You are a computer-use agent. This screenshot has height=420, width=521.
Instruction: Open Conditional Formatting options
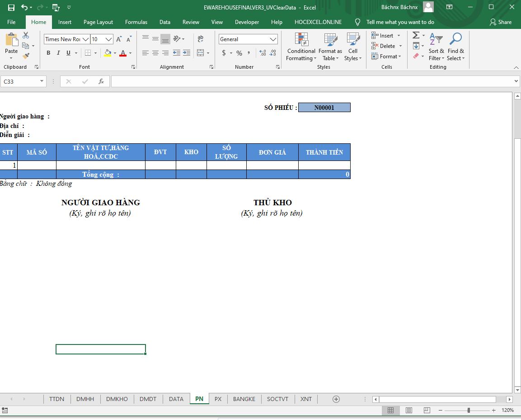click(300, 47)
